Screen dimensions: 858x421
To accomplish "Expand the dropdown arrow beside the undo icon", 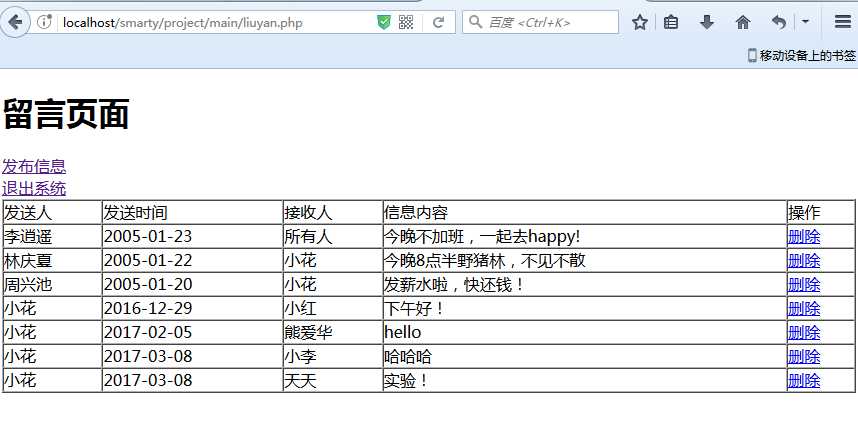I will pos(805,22).
